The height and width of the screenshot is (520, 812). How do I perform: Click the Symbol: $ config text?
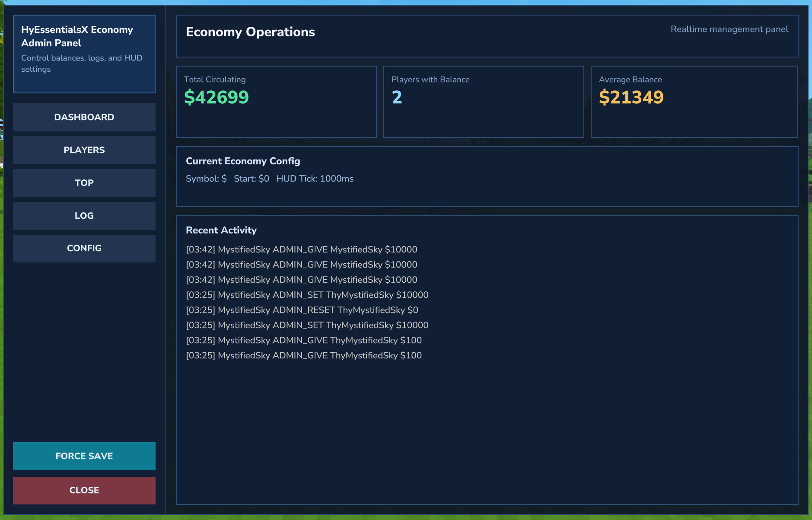(206, 179)
